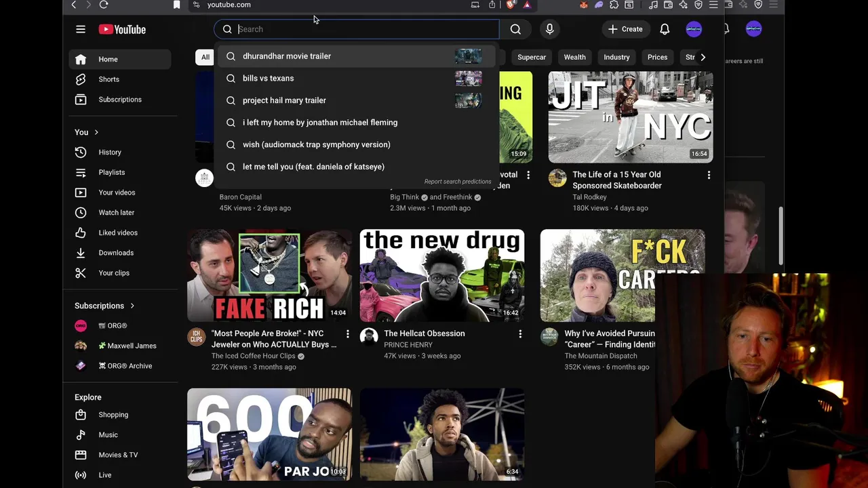Open History in the sidebar

click(x=120, y=152)
